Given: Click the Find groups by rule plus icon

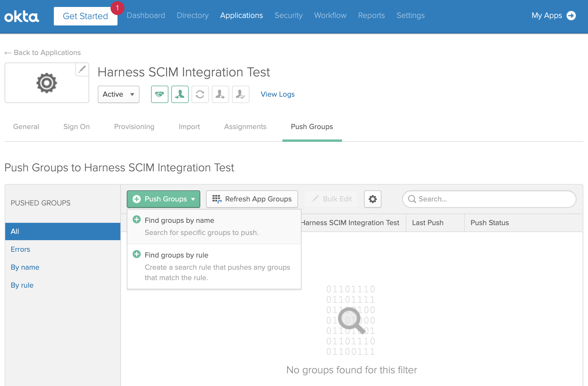Looking at the screenshot, I should (x=137, y=254).
